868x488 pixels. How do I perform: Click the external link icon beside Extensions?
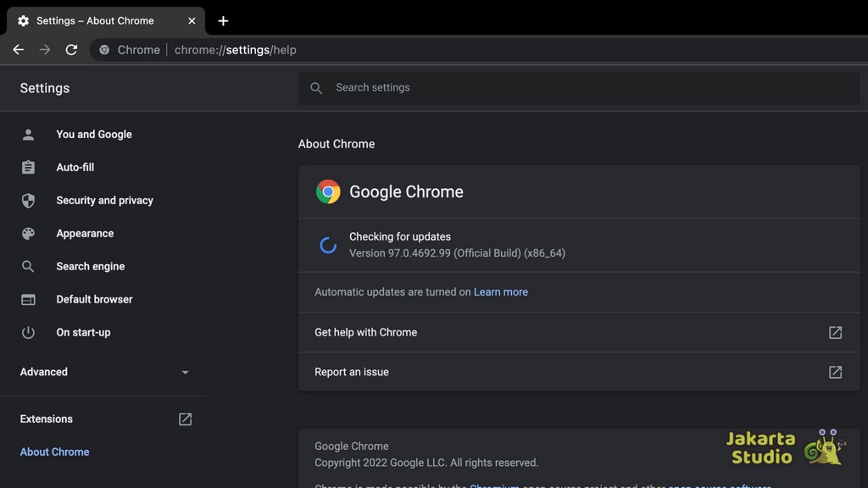pos(185,419)
